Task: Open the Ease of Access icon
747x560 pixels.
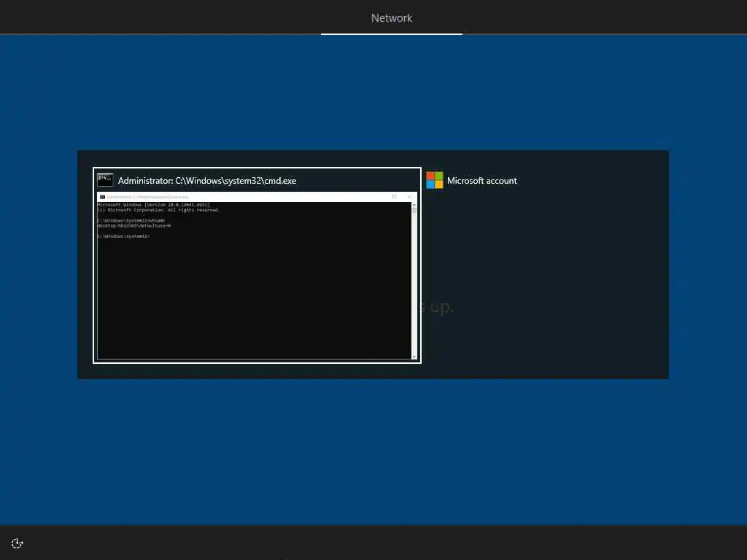Action: click(x=18, y=543)
